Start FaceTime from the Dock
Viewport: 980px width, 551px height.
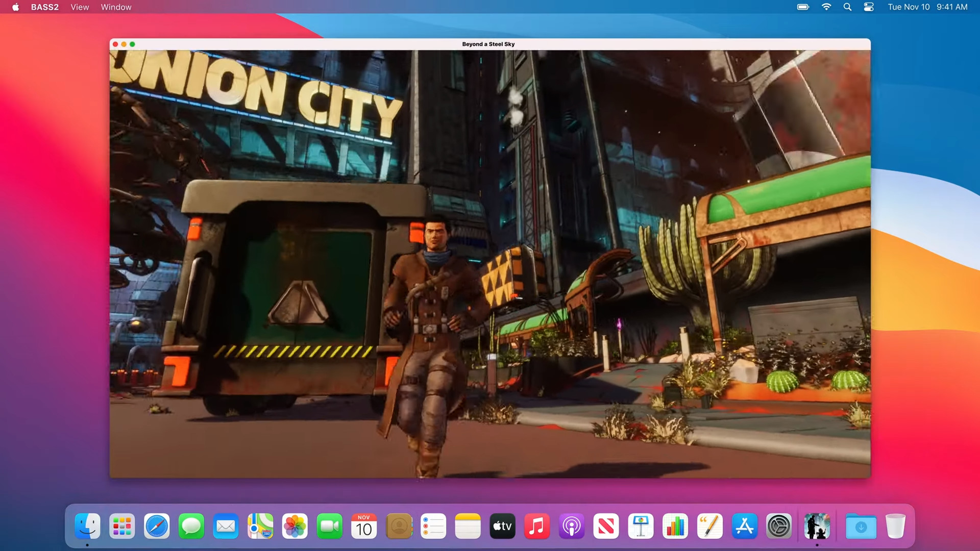pos(330,526)
